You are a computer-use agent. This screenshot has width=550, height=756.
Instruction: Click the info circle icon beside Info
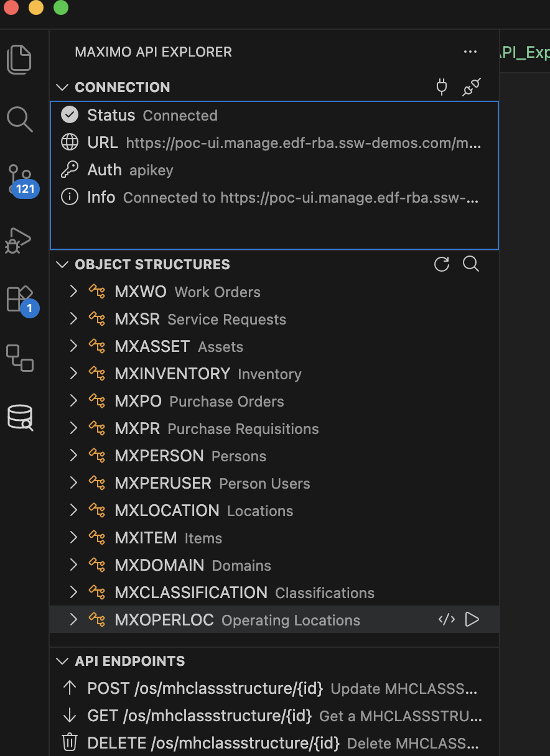[x=70, y=197]
